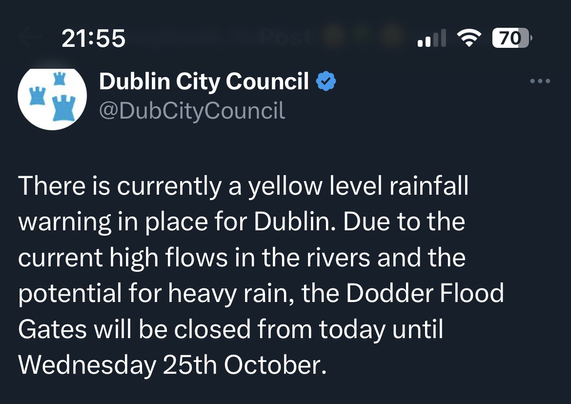The width and height of the screenshot is (571, 404).
Task: Open the three-dot more options menu
Action: 540,81
